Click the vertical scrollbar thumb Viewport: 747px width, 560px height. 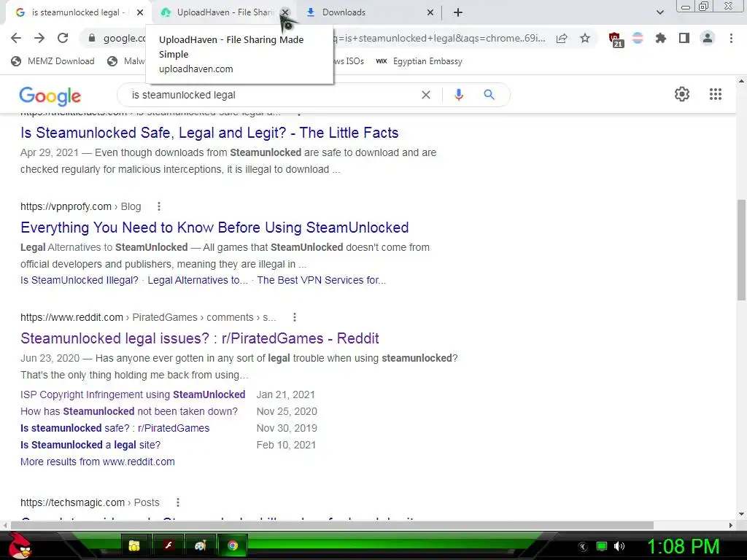[x=741, y=250]
